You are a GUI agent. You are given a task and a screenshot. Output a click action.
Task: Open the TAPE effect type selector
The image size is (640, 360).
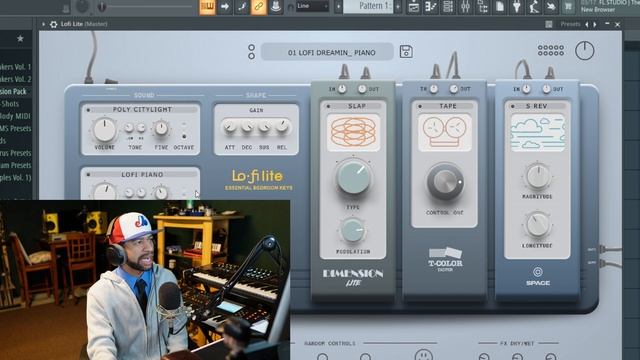coord(448,106)
